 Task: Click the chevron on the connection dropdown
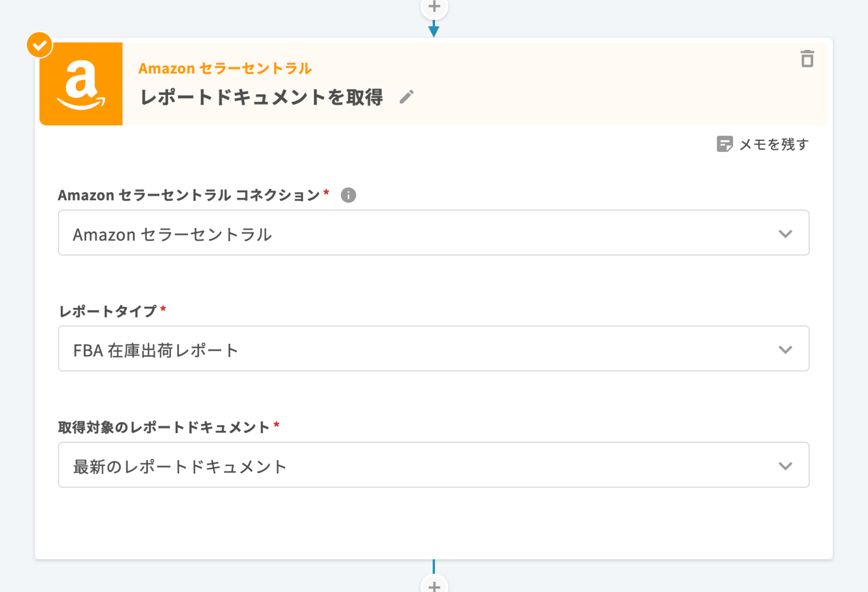click(785, 234)
